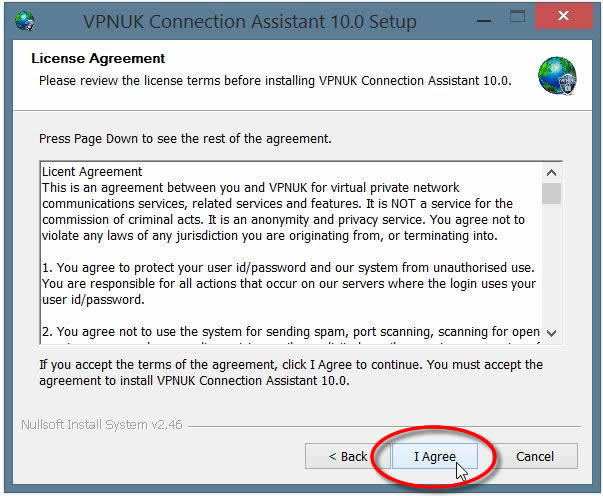
Task: Click the 'Press Page Down' instruction text
Action: click(x=185, y=139)
